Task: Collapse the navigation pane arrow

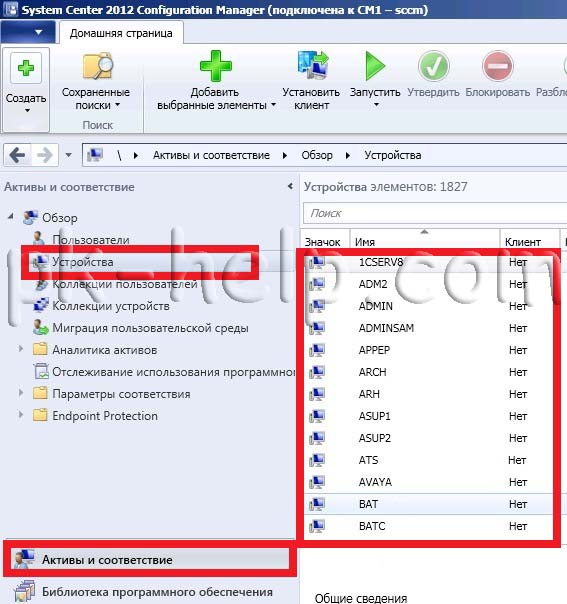Action: click(x=290, y=186)
